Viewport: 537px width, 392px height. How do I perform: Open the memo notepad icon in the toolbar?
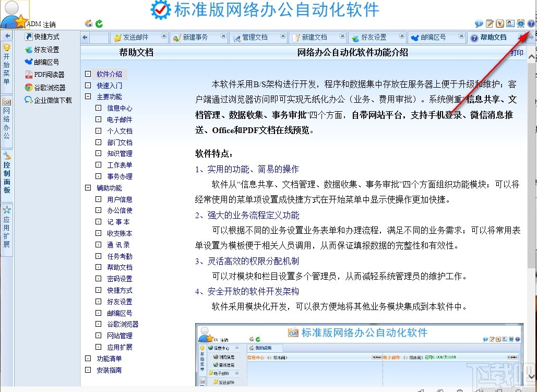[489, 25]
